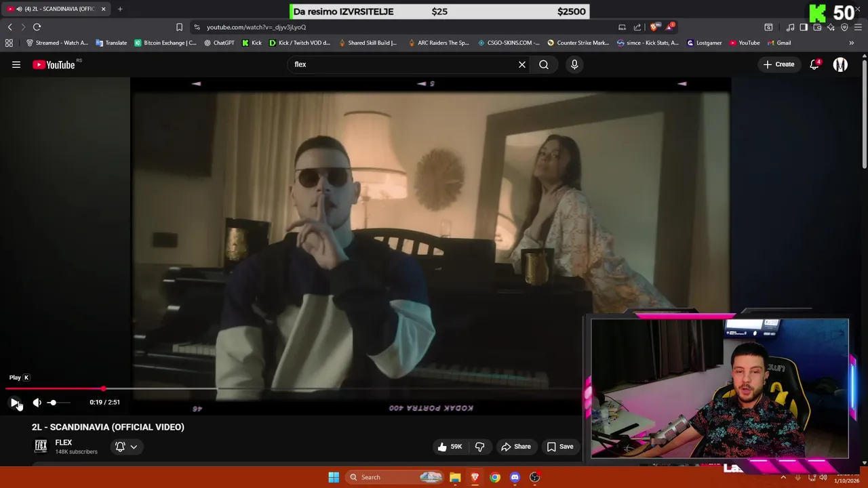Bookmark this page via the bookmark icon
868x488 pixels.
pyautogui.click(x=179, y=27)
